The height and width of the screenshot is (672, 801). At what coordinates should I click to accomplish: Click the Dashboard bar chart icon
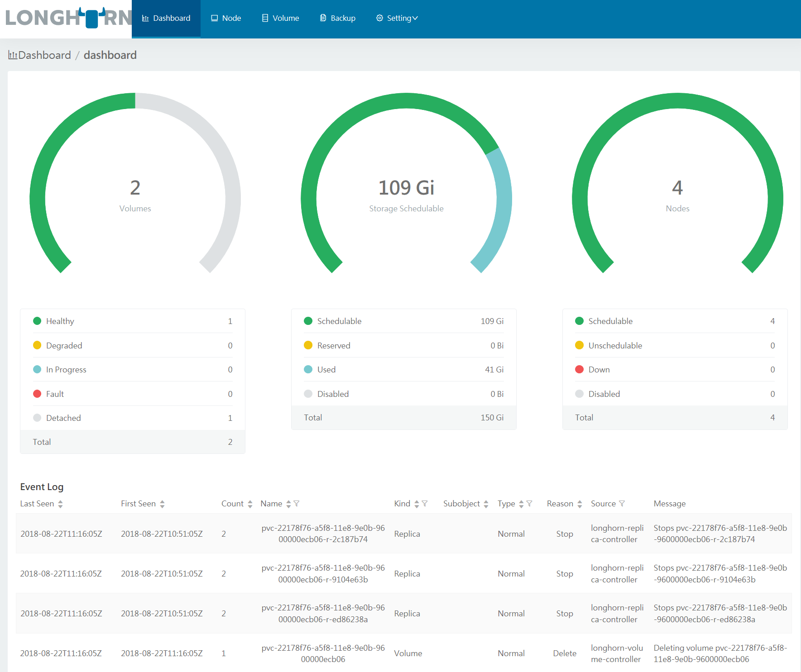tap(145, 18)
